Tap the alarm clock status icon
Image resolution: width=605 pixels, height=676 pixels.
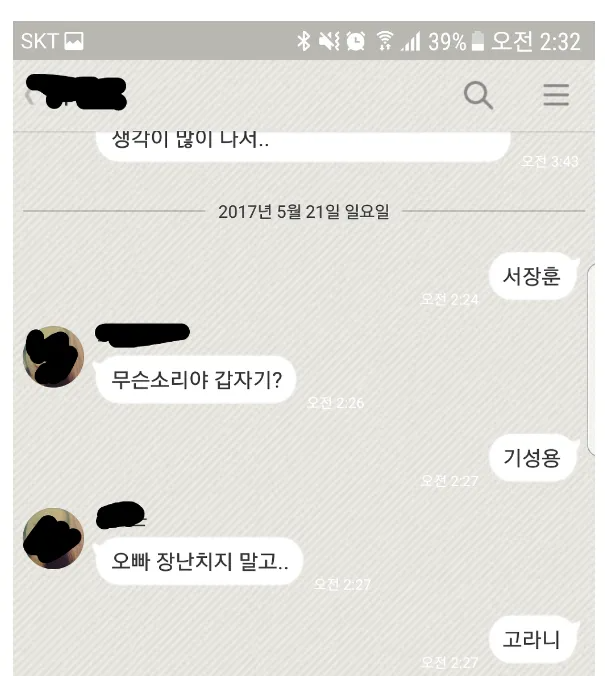[355, 41]
